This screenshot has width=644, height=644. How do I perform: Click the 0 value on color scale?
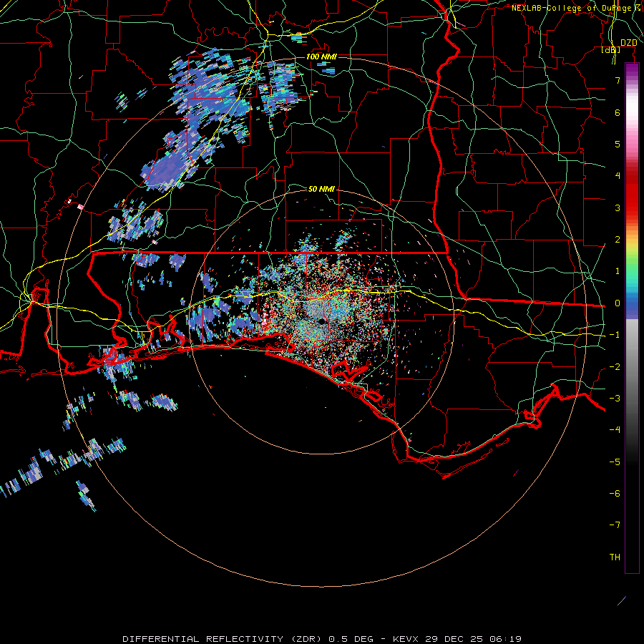[x=618, y=303]
